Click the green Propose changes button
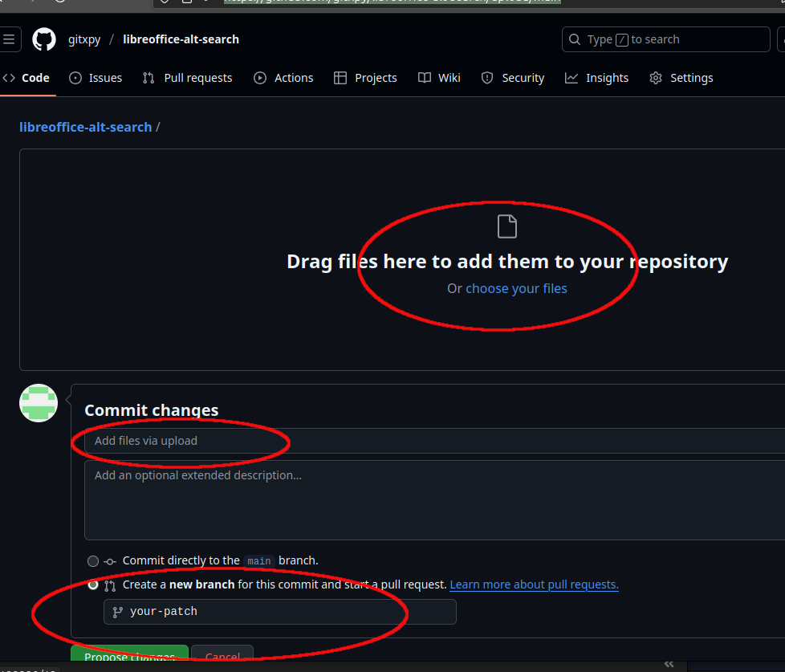Viewport: 785px width, 672px height. click(x=130, y=654)
